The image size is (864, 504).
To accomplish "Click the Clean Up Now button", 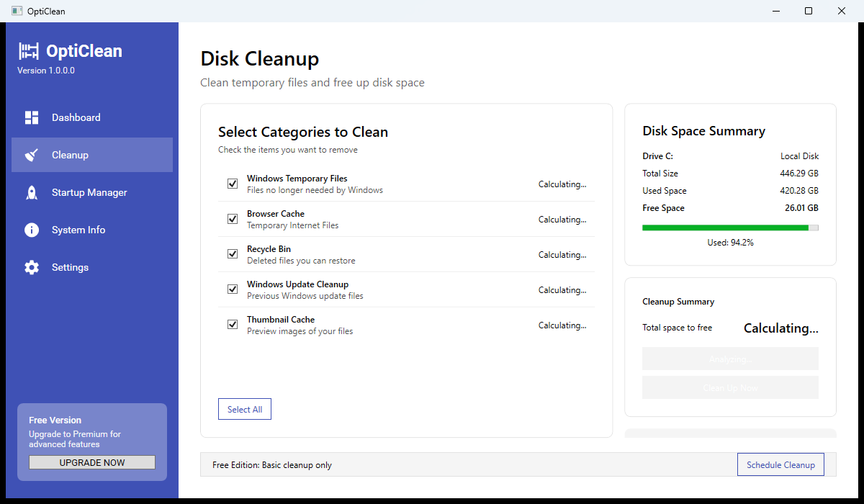I will (x=730, y=387).
